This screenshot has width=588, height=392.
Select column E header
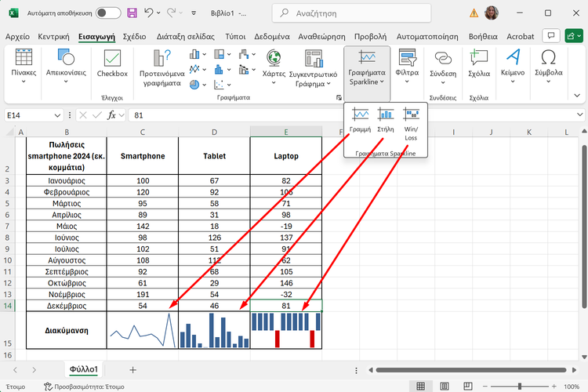click(x=285, y=132)
